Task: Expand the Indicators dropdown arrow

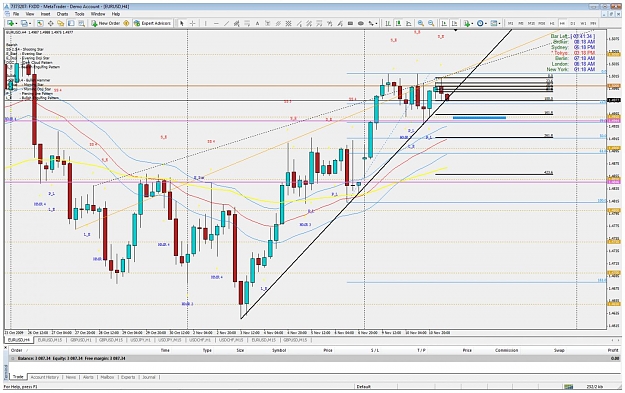Action: click(x=473, y=24)
